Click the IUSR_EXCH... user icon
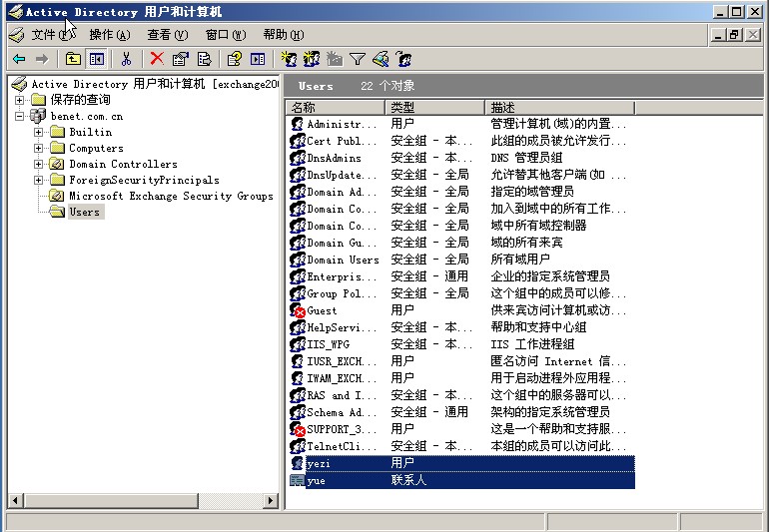The height and width of the screenshot is (532, 769). click(298, 361)
